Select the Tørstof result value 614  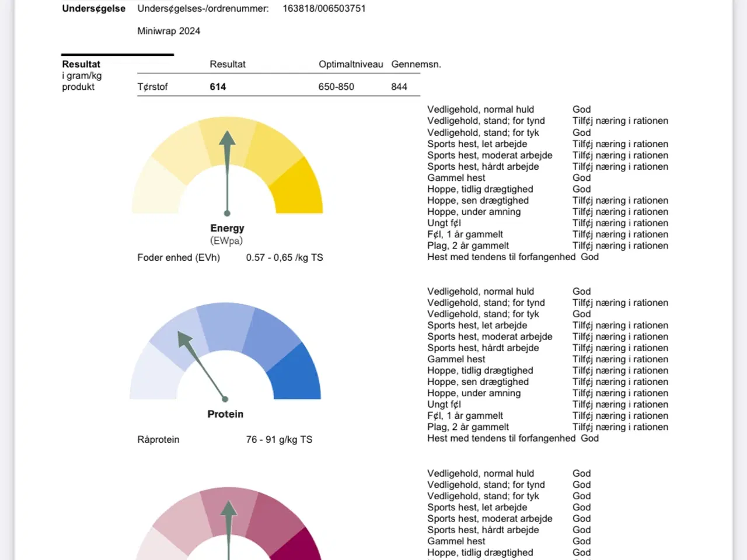pos(218,87)
